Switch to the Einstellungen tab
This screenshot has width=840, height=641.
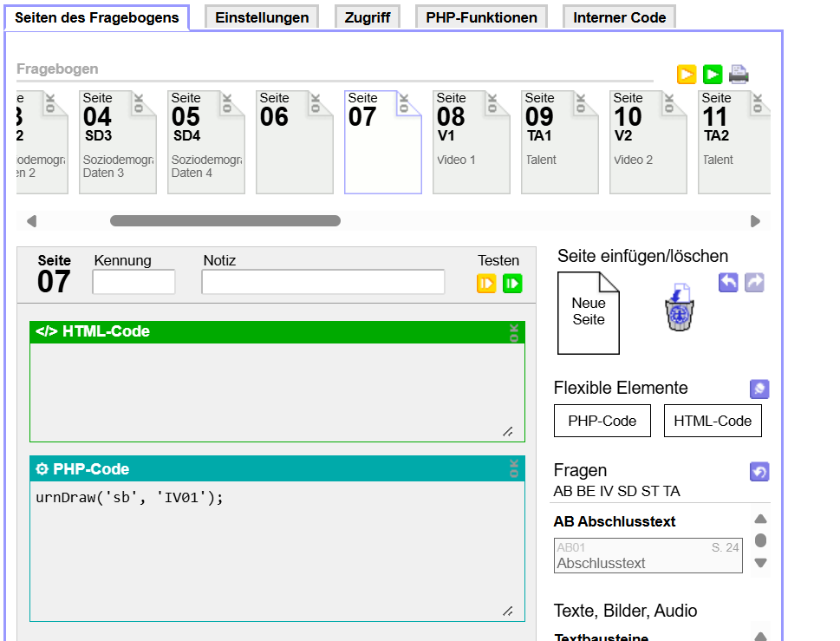262,17
